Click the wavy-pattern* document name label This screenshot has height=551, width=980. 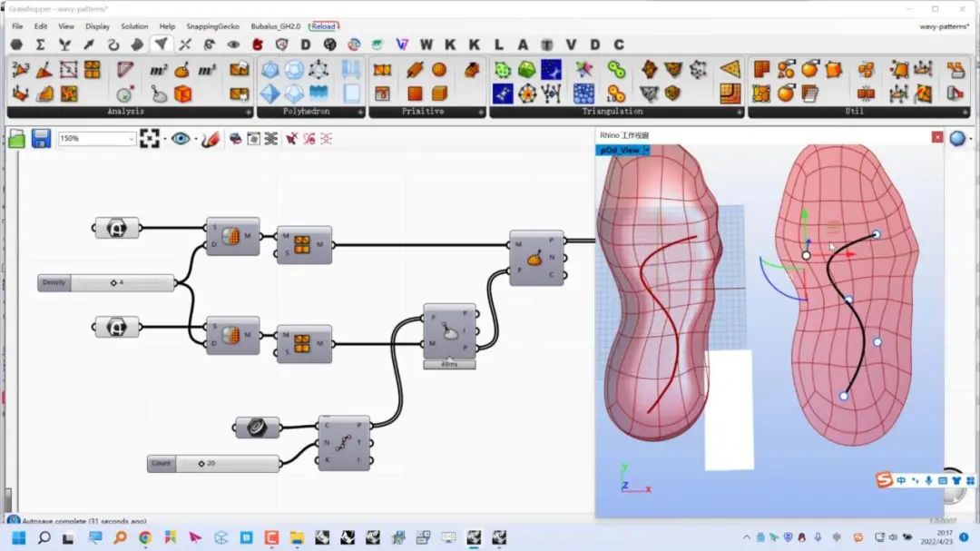(x=945, y=26)
